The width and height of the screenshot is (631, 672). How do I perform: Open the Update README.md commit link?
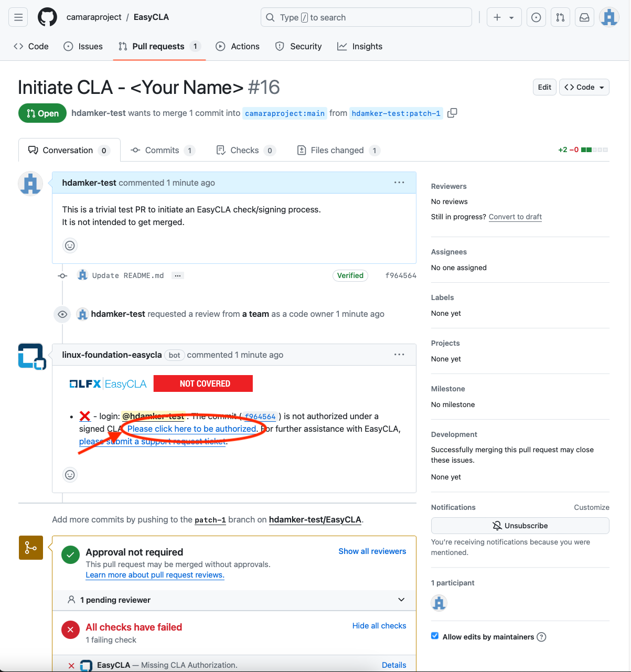coord(128,275)
